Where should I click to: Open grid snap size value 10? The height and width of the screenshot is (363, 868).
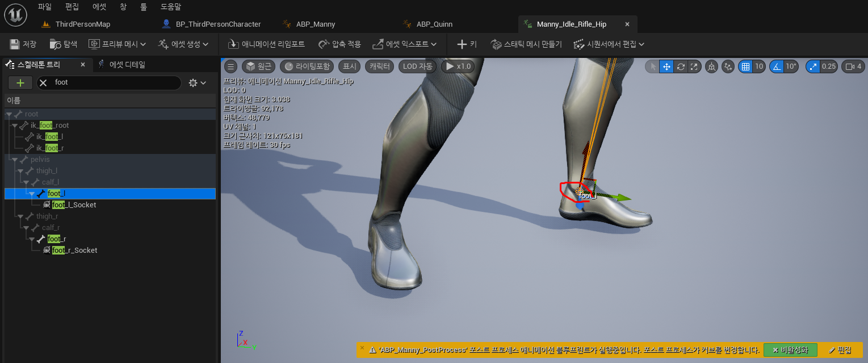(758, 66)
